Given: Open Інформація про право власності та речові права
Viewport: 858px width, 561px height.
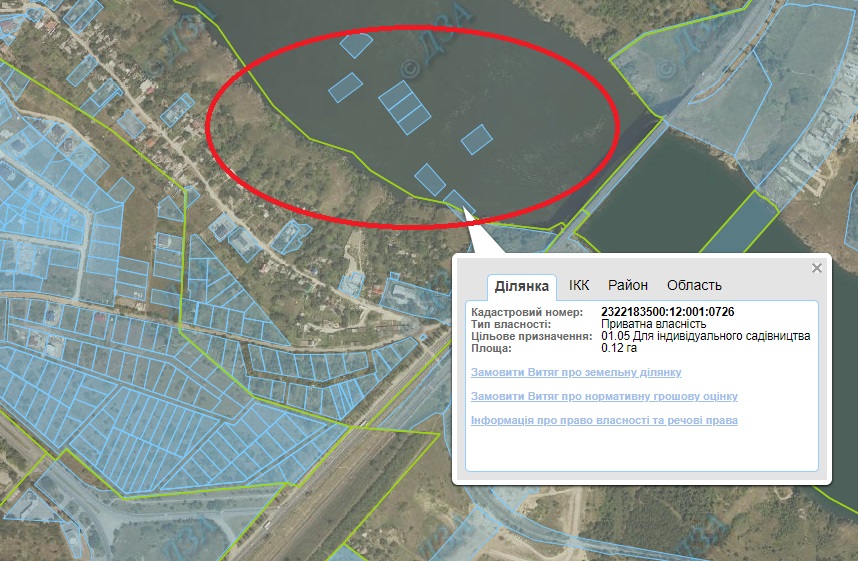Looking at the screenshot, I should (x=604, y=420).
